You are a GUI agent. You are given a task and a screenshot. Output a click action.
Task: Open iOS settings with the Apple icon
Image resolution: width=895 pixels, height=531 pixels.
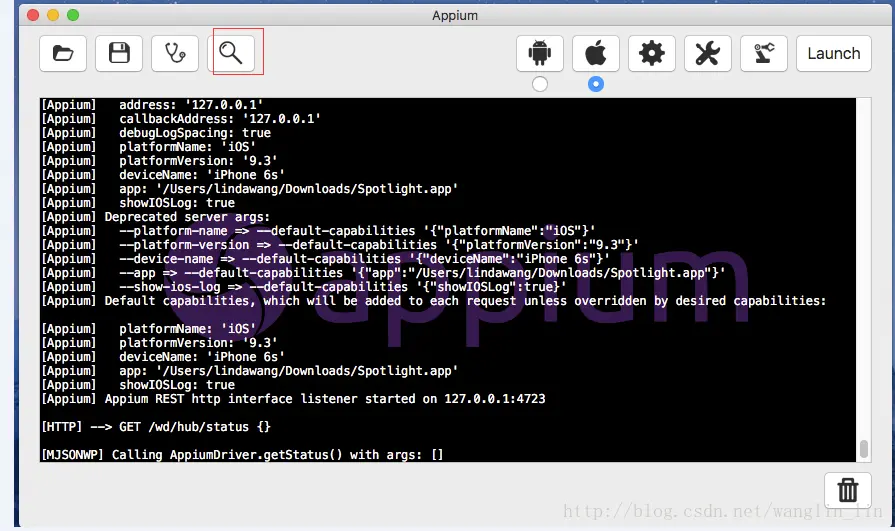(595, 54)
